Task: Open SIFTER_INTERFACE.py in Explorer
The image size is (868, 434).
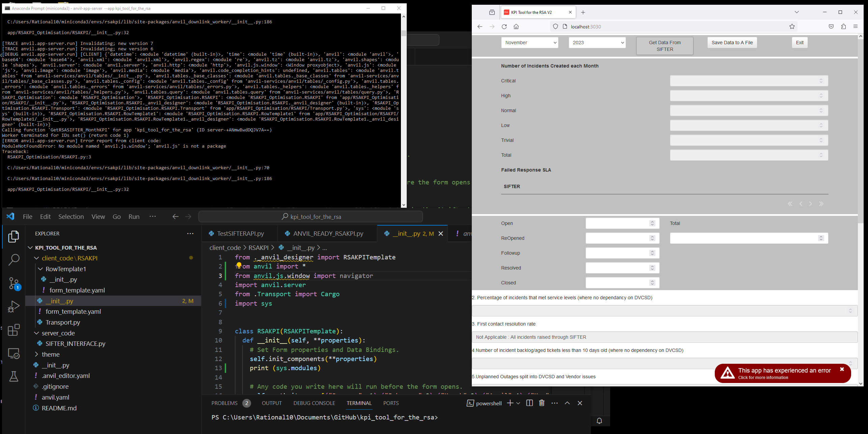Action: 75,343
